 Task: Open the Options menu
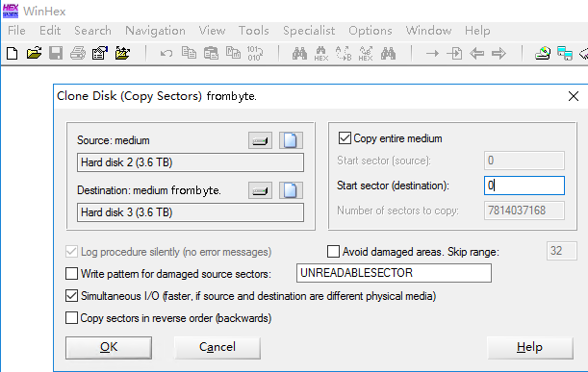point(371,31)
